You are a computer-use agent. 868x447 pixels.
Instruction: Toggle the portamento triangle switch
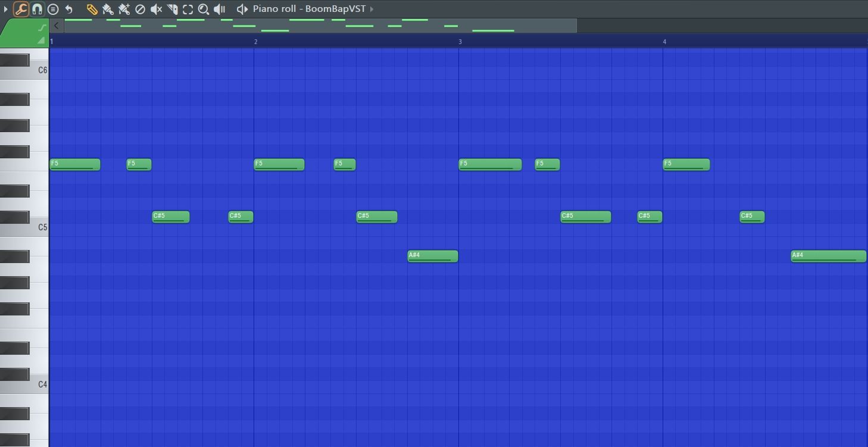[x=41, y=40]
